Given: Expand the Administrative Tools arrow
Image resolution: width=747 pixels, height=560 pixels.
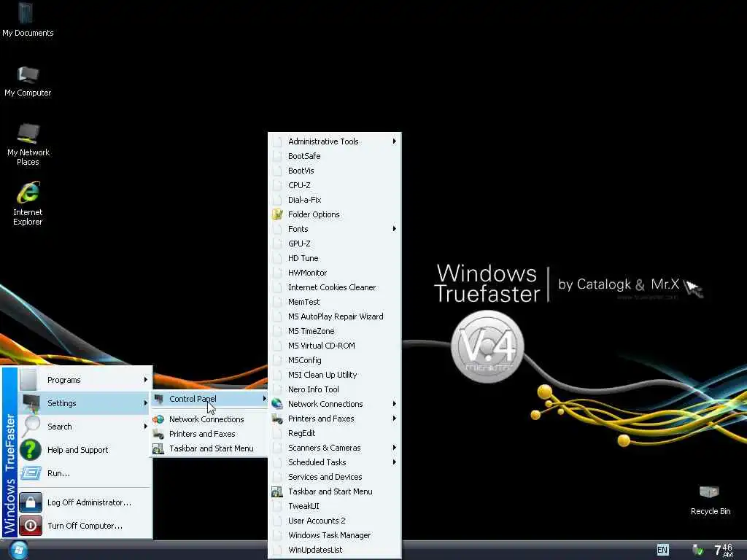Looking at the screenshot, I should [x=394, y=141].
